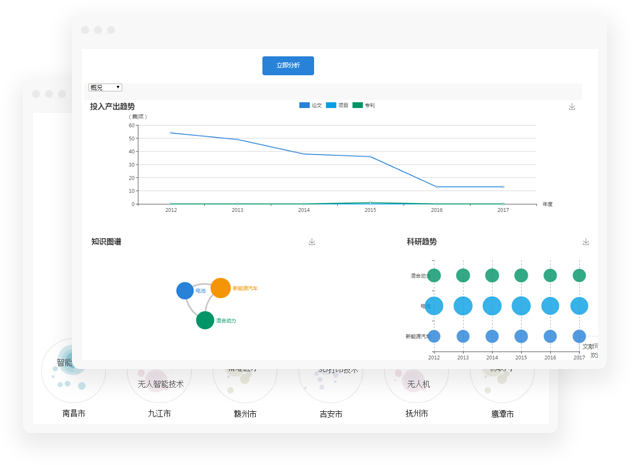
Task: Toggle the 专利 series legend swatch
Action: (358, 105)
